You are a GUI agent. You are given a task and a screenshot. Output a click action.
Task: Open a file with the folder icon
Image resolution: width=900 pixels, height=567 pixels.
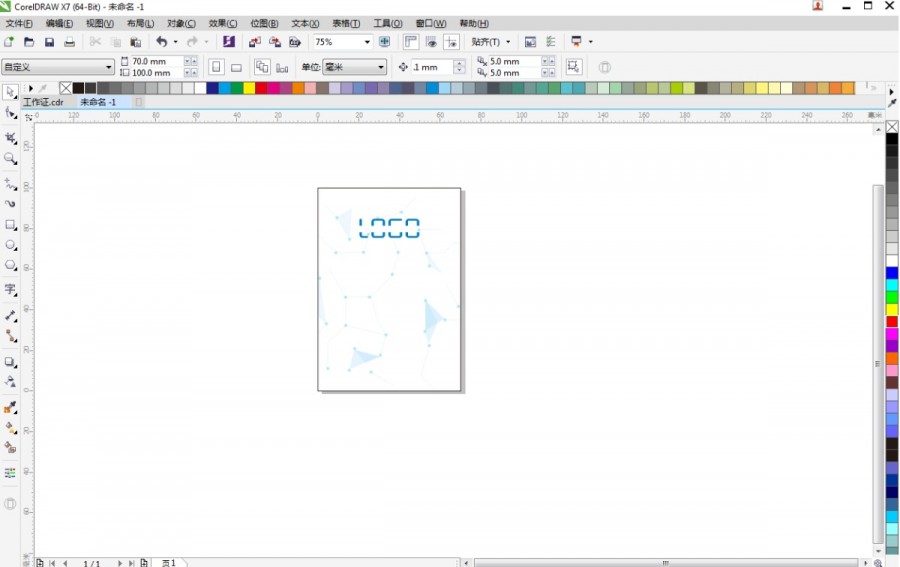click(x=29, y=42)
